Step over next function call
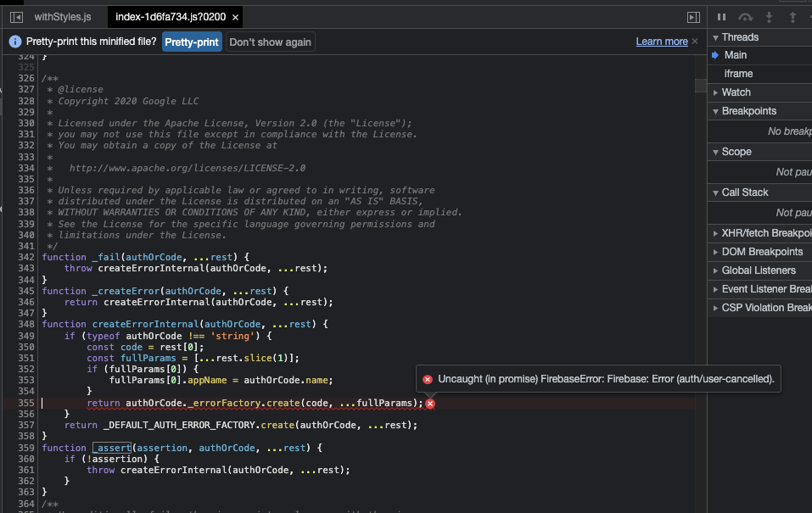812x513 pixels. coord(746,16)
